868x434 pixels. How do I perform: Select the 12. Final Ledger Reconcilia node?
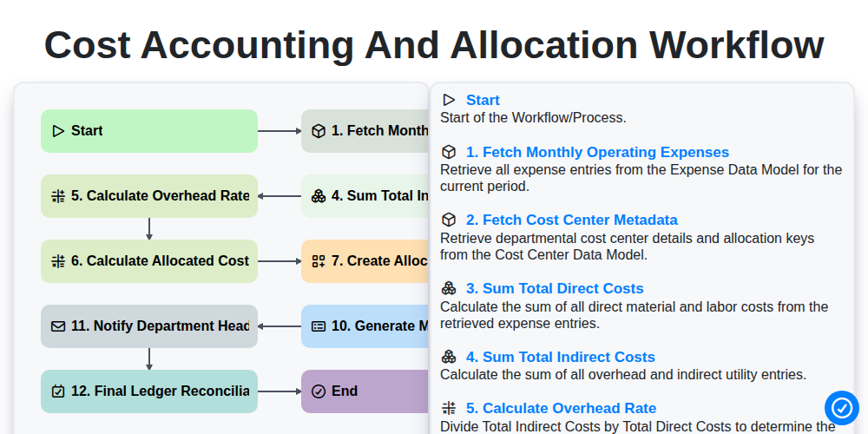[149, 391]
